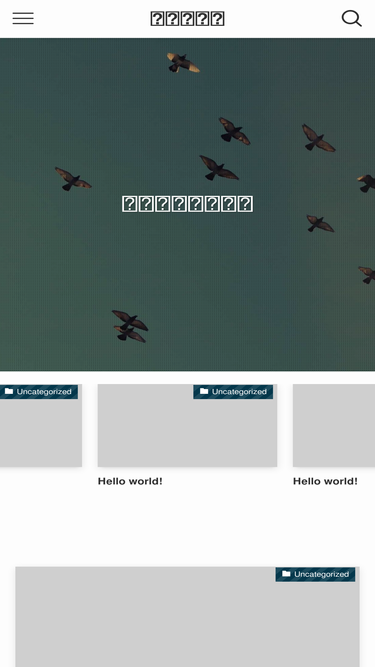
Task: Open the bottom large card's Uncategorized badge
Action: [315, 574]
